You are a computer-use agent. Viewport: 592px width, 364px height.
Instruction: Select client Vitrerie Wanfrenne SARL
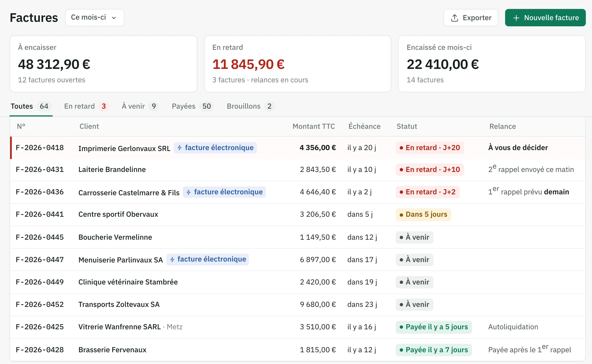120,327
